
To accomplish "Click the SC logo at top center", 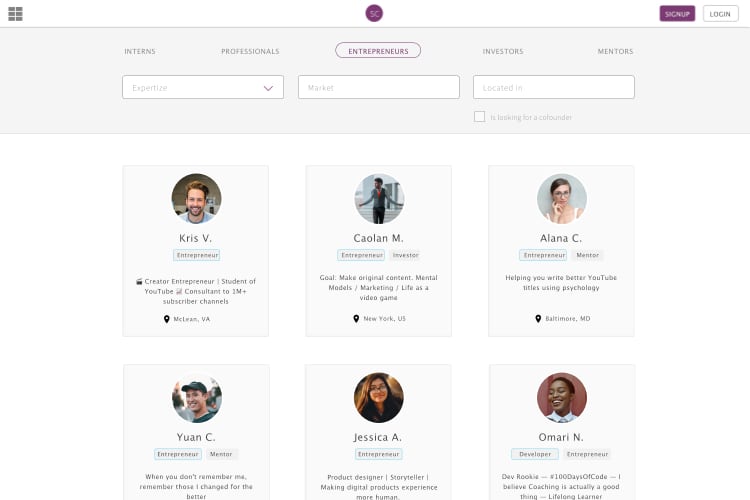I will (374, 13).
